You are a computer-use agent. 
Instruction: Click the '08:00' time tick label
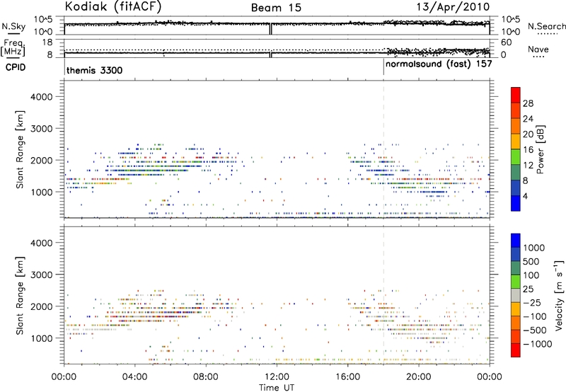point(206,377)
